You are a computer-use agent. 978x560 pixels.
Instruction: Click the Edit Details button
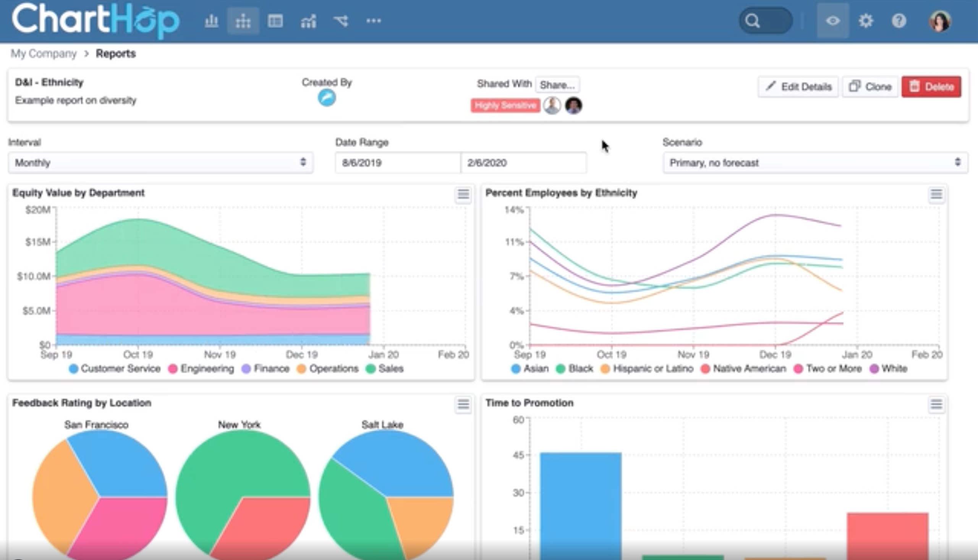point(798,87)
